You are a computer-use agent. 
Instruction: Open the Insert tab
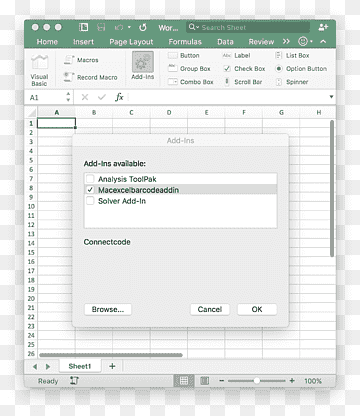[83, 42]
